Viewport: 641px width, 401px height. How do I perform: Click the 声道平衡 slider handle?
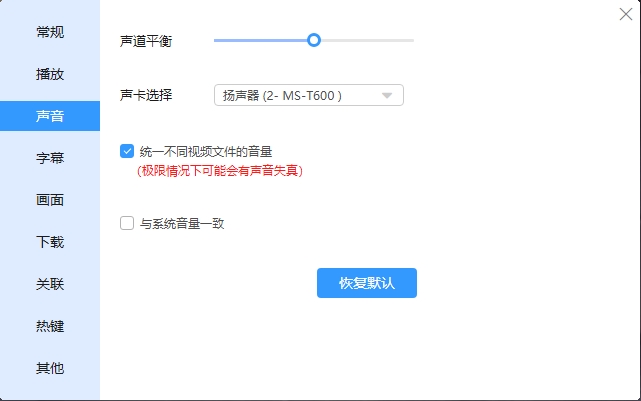pyautogui.click(x=314, y=40)
